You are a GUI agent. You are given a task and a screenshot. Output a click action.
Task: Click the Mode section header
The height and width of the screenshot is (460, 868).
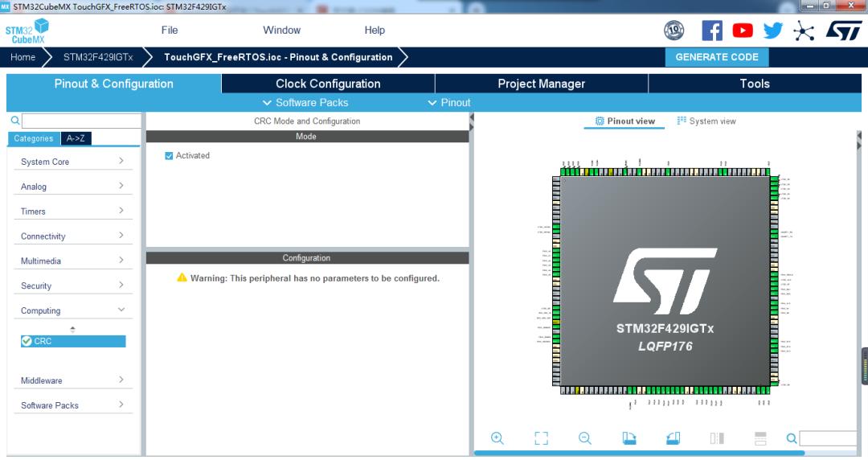pyautogui.click(x=307, y=137)
